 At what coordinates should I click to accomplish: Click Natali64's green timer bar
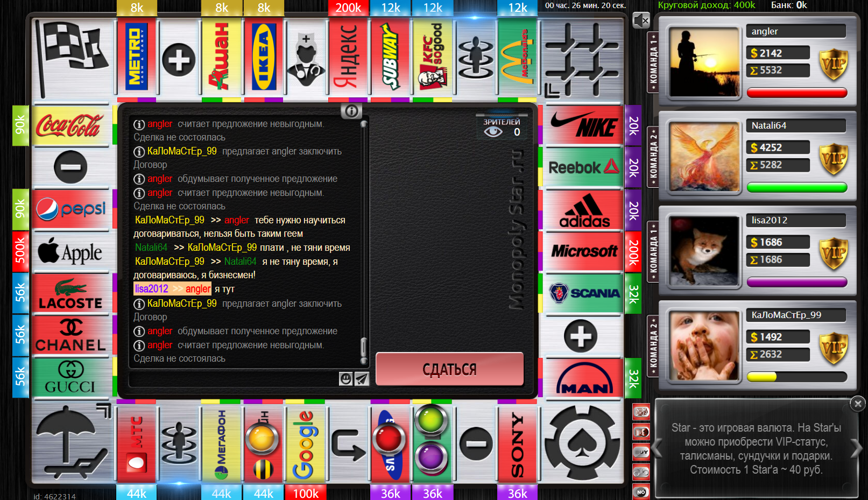coord(797,188)
